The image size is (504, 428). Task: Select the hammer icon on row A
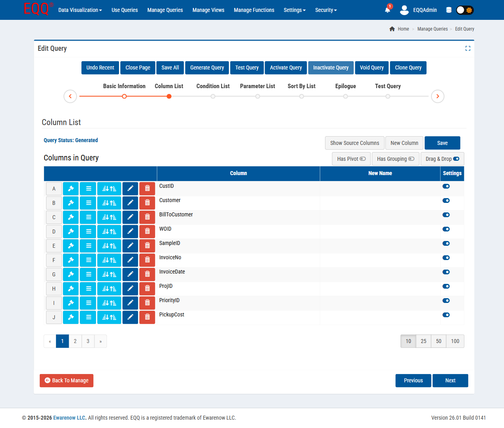[71, 188]
